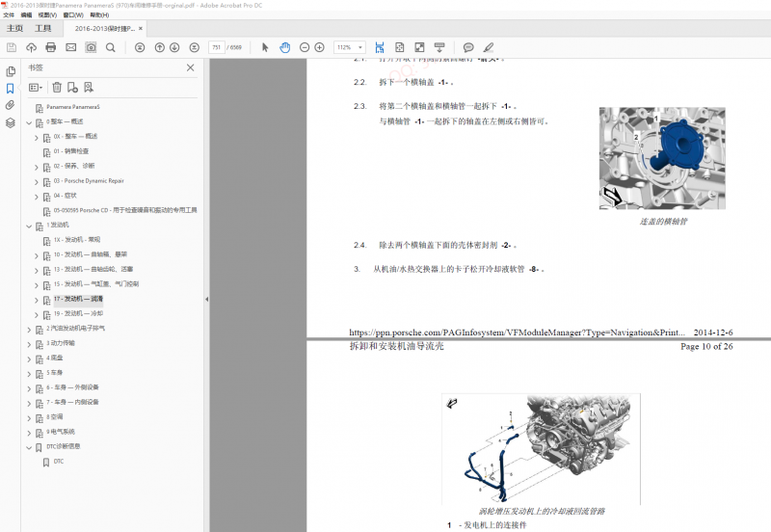
Task: Expand the '3 动力传输' bookmark
Action: tap(29, 344)
